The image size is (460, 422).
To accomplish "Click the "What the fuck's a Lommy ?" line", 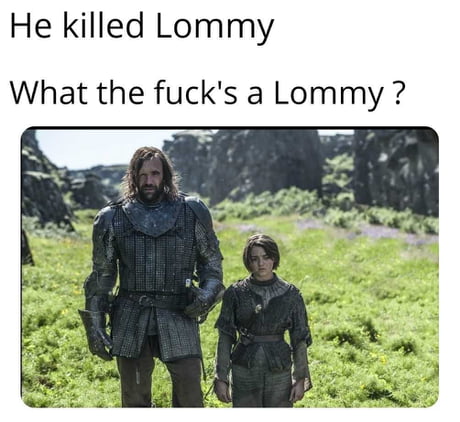I will click(x=208, y=93).
